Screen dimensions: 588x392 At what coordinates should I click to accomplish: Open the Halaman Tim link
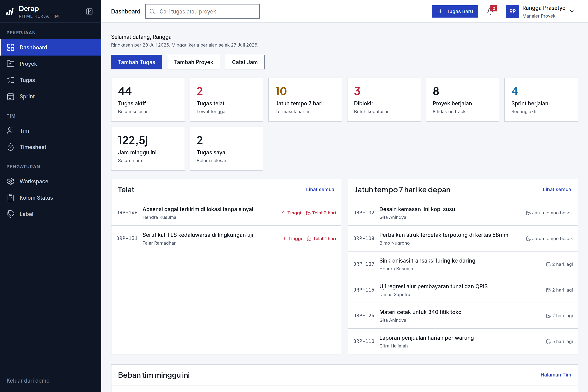[556, 375]
